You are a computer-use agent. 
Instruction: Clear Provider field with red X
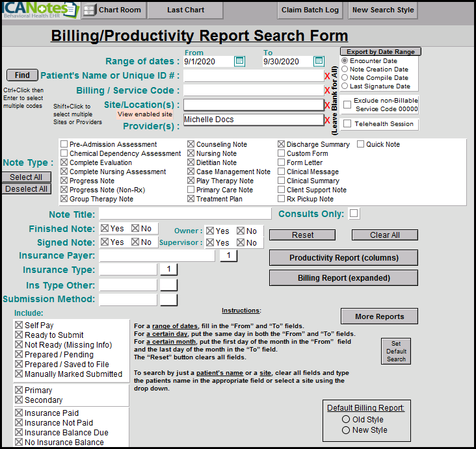click(x=328, y=120)
